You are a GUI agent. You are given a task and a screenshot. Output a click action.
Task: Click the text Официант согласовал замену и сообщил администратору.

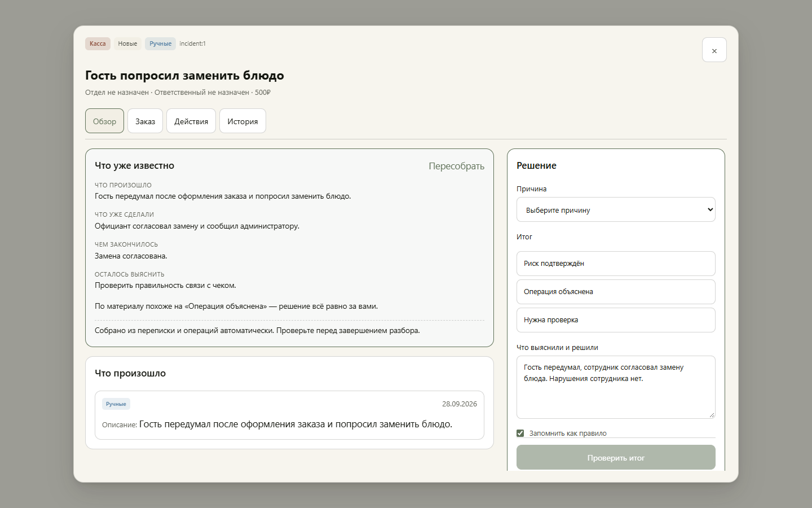coord(197,226)
